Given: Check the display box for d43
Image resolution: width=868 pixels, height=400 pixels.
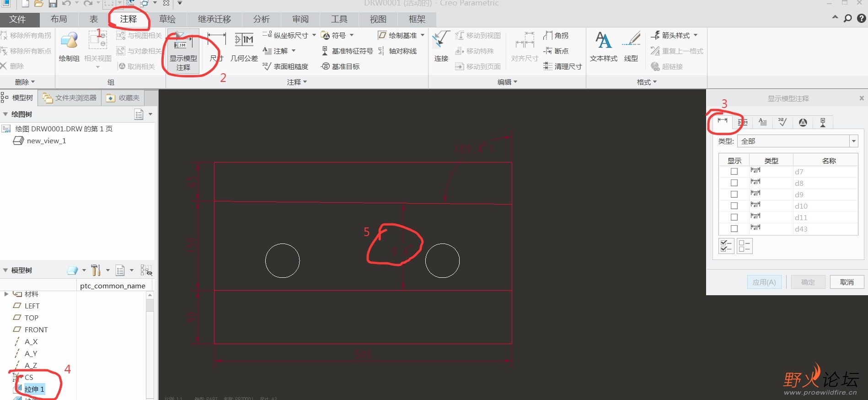Looking at the screenshot, I should (734, 229).
